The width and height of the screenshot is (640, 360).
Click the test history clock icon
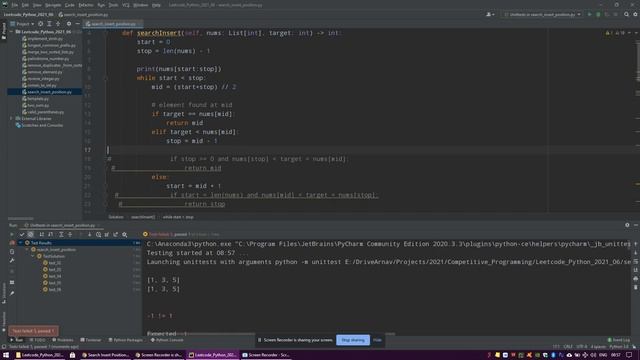tap(98, 234)
